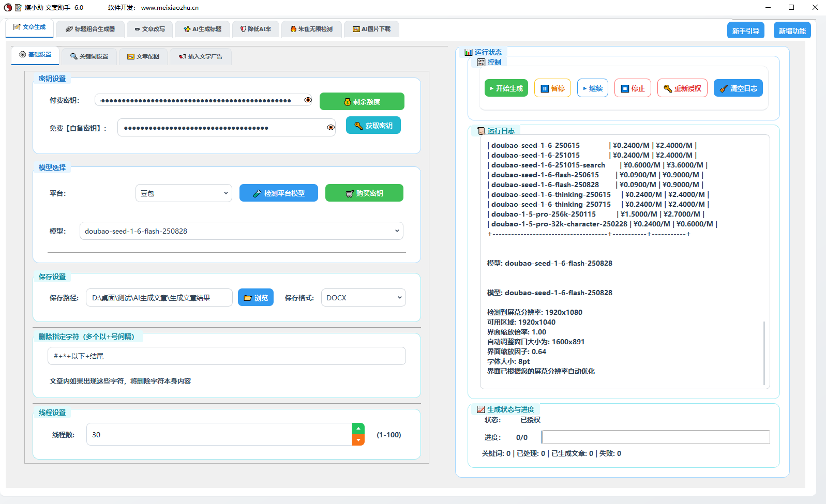The height and width of the screenshot is (504, 826).
Task: Open the 保存格式 DOCX dropdown
Action: [363, 298]
